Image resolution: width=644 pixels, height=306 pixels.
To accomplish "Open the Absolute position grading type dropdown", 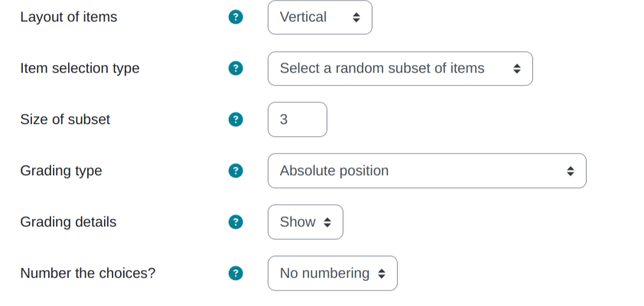I will (427, 171).
